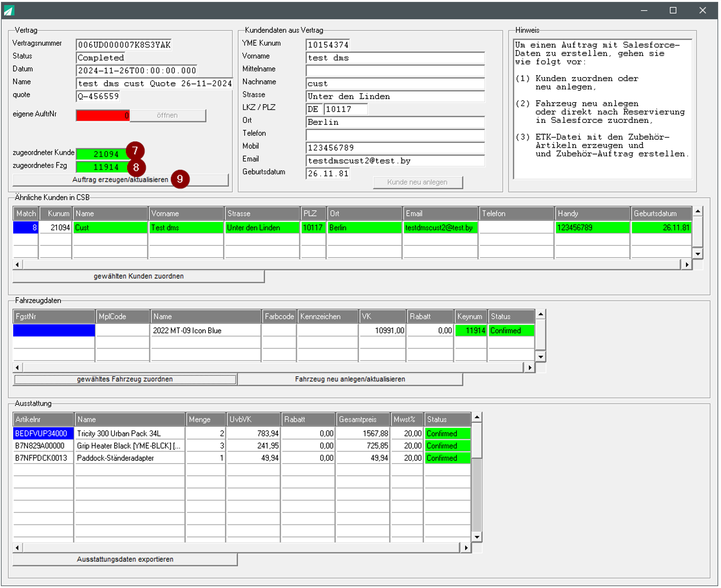Viewport: 721px width, 588px height.
Task: Click the Mobil field 123456789
Action: click(x=395, y=148)
